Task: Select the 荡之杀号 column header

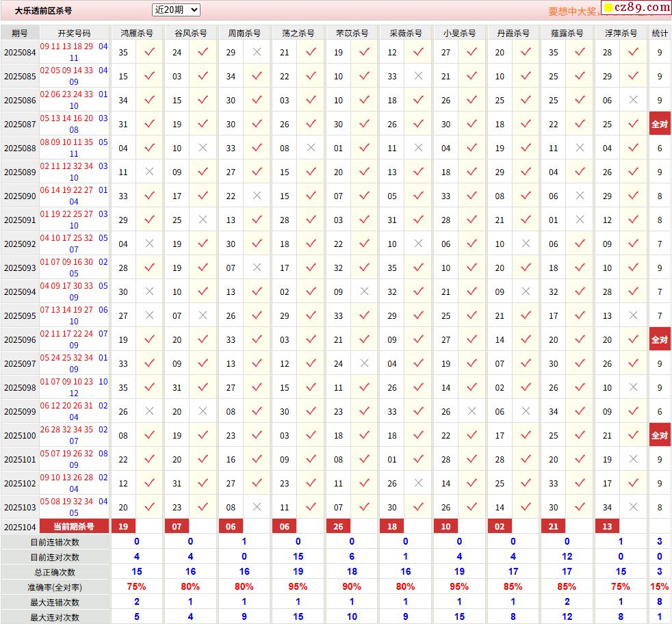Action: (298, 33)
